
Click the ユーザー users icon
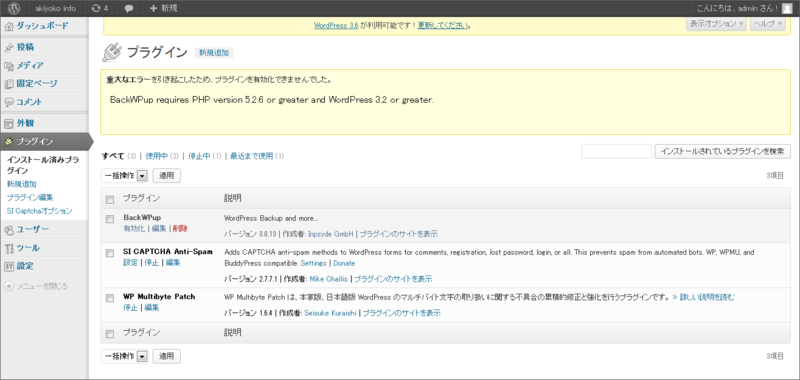pyautogui.click(x=9, y=230)
